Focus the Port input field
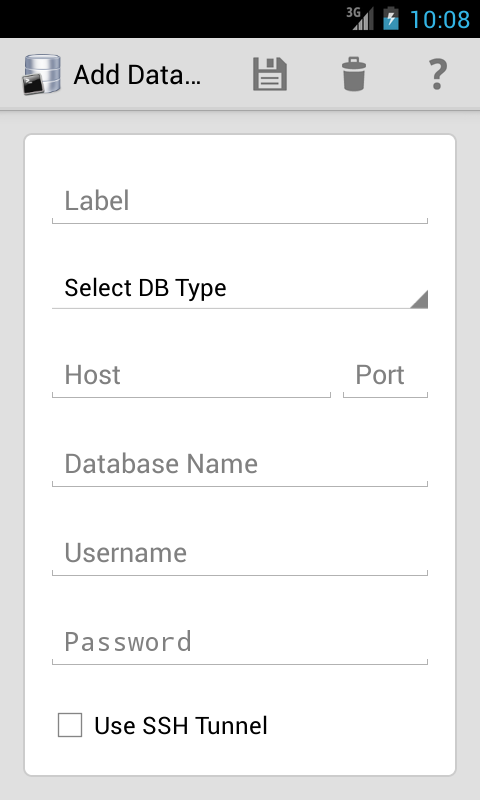 pos(386,376)
